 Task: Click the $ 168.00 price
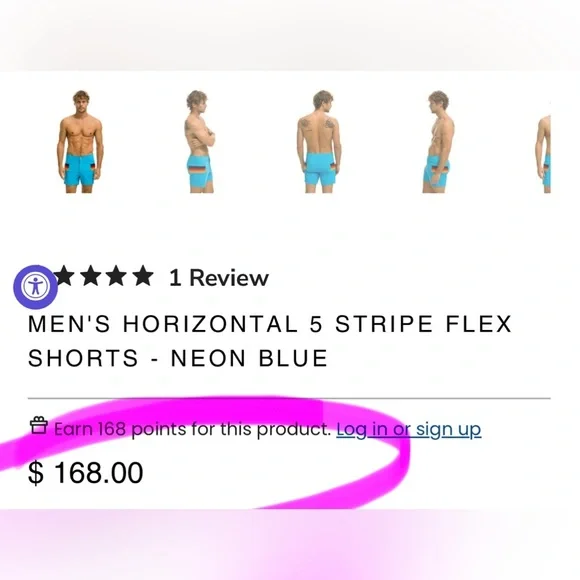tap(86, 472)
